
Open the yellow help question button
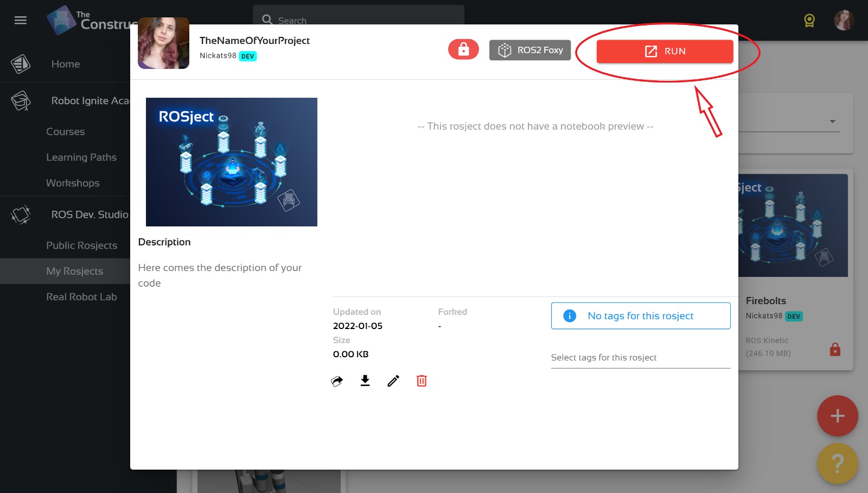click(x=838, y=464)
